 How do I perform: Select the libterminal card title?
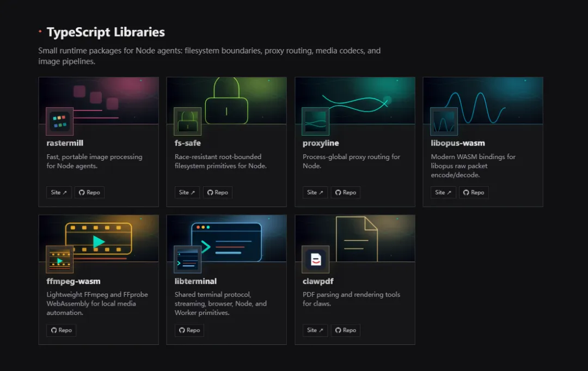tap(195, 281)
